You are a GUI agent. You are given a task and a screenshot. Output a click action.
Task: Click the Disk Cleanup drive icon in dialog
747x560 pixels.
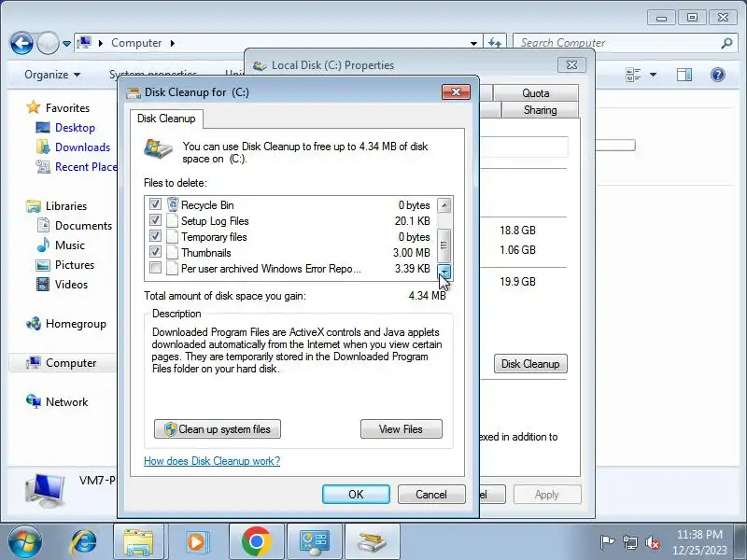click(158, 149)
